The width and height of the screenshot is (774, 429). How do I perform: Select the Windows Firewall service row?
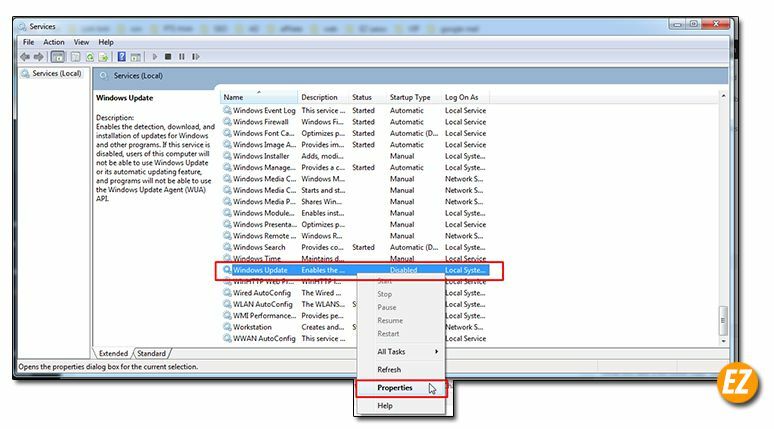(x=354, y=121)
